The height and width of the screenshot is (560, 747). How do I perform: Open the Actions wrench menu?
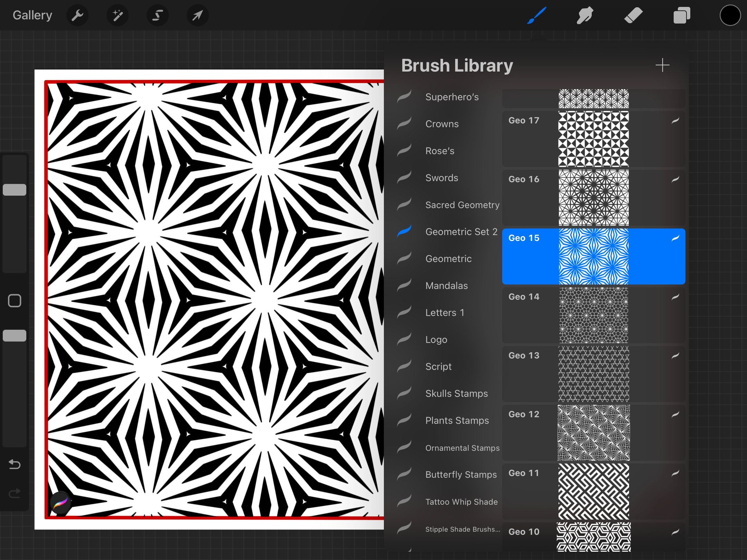click(x=77, y=15)
